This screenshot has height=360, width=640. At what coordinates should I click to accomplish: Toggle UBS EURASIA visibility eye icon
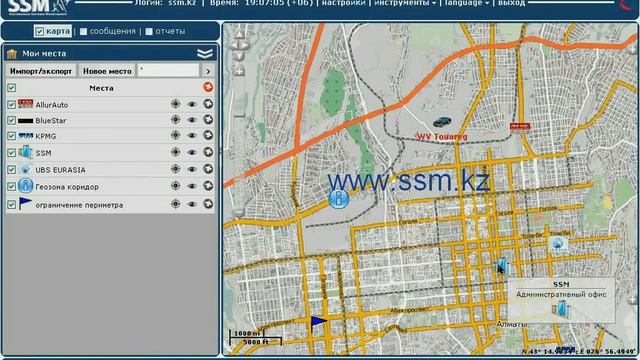coord(192,169)
